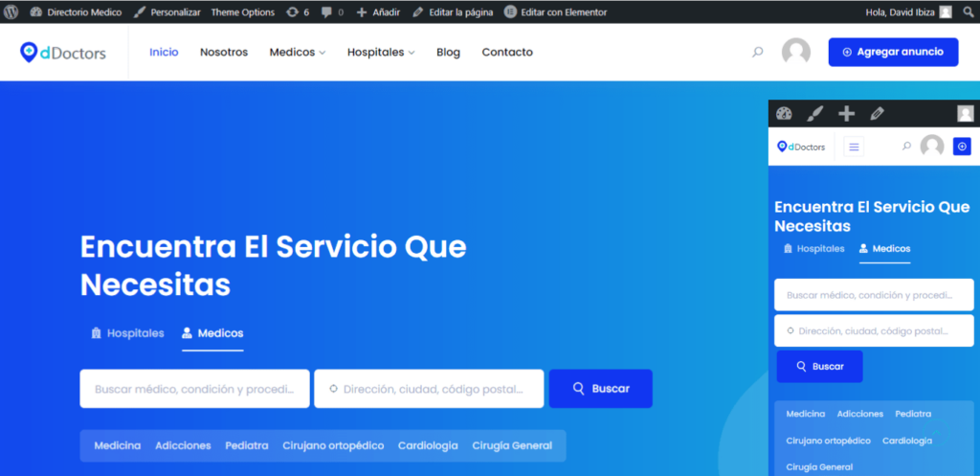Focus the Buscar médico search field

coord(194,389)
